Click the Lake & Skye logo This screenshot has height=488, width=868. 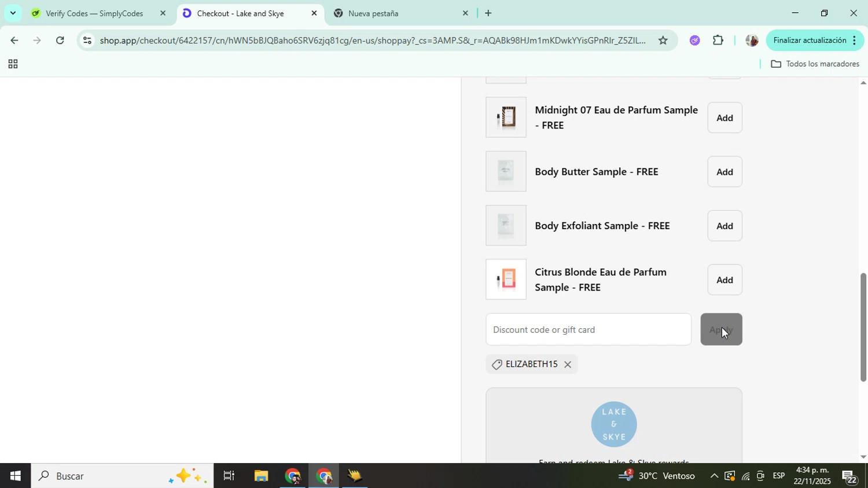[614, 424]
